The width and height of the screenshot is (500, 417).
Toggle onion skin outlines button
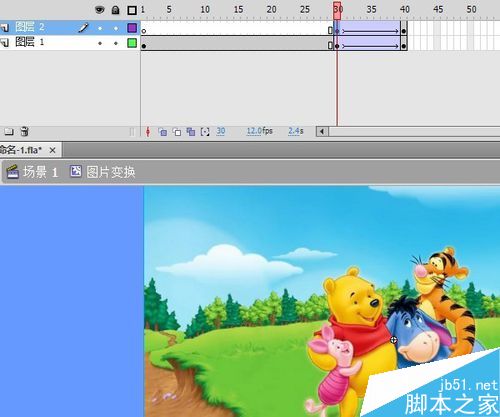pos(177,132)
